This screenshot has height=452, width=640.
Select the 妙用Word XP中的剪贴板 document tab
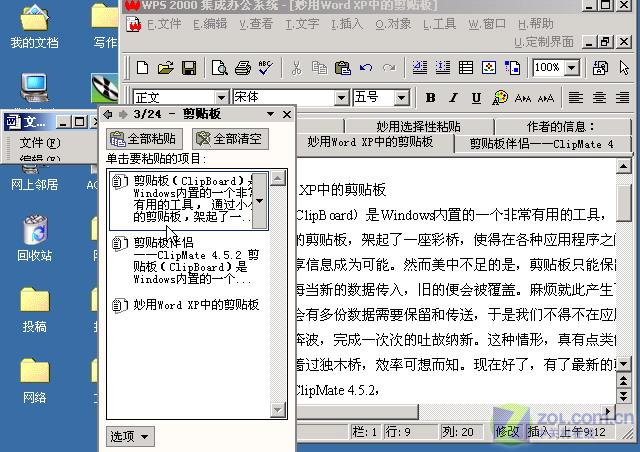[x=370, y=142]
